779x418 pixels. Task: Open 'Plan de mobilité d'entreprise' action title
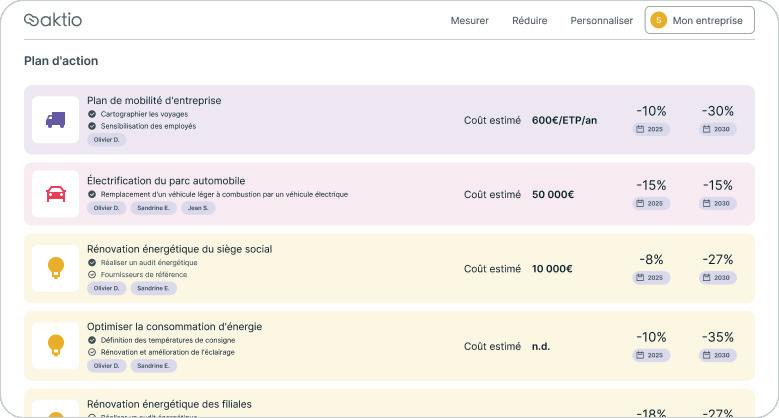click(x=154, y=100)
